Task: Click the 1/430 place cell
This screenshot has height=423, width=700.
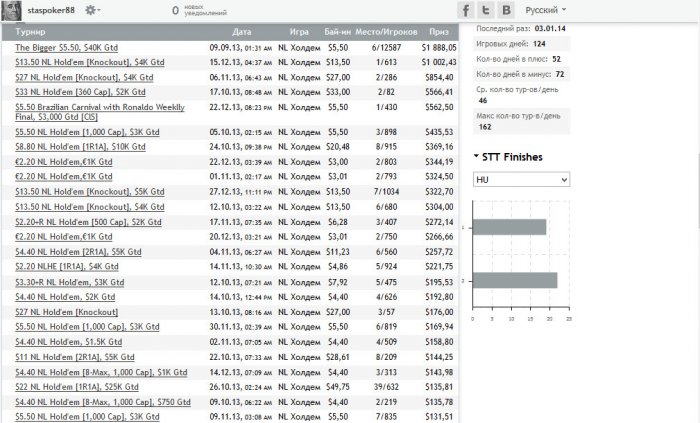Action: pos(386,107)
